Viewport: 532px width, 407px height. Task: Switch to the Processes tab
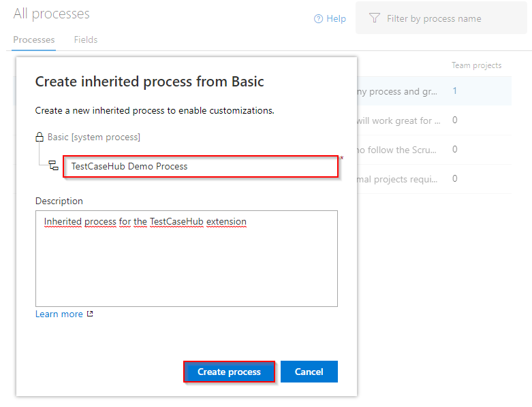point(34,40)
